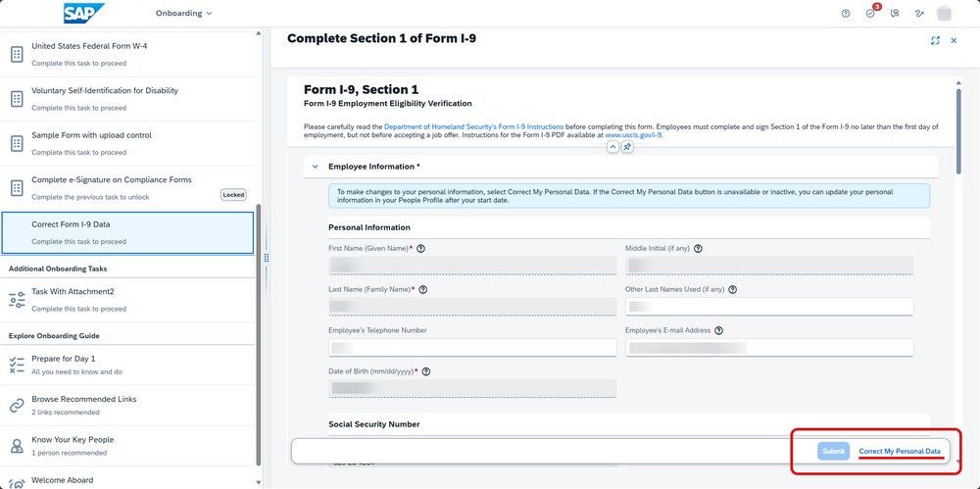Click help icon next to First Name
The width and height of the screenshot is (980, 489).
pyautogui.click(x=420, y=248)
